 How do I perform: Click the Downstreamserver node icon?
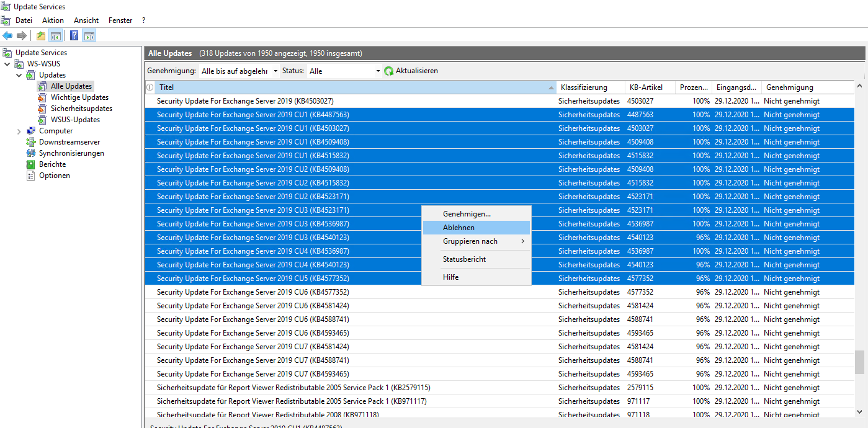[31, 142]
